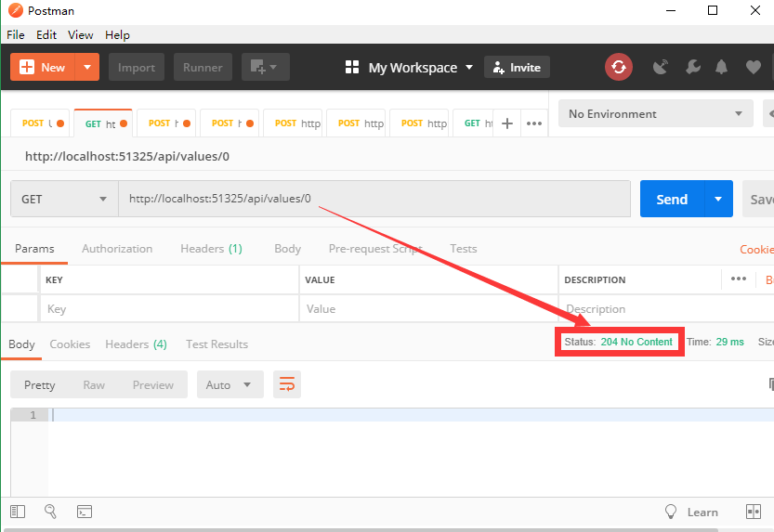Screen dimensions: 774x532
Task: Click the Import button
Action: 137,67
